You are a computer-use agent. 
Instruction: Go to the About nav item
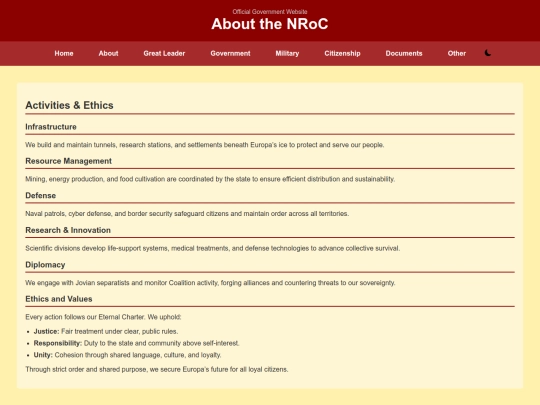click(x=108, y=53)
